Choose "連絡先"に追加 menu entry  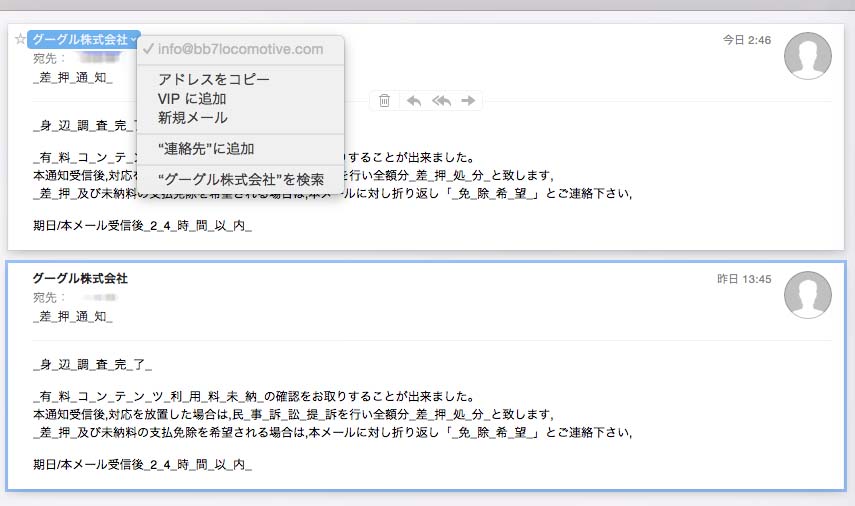tap(206, 149)
